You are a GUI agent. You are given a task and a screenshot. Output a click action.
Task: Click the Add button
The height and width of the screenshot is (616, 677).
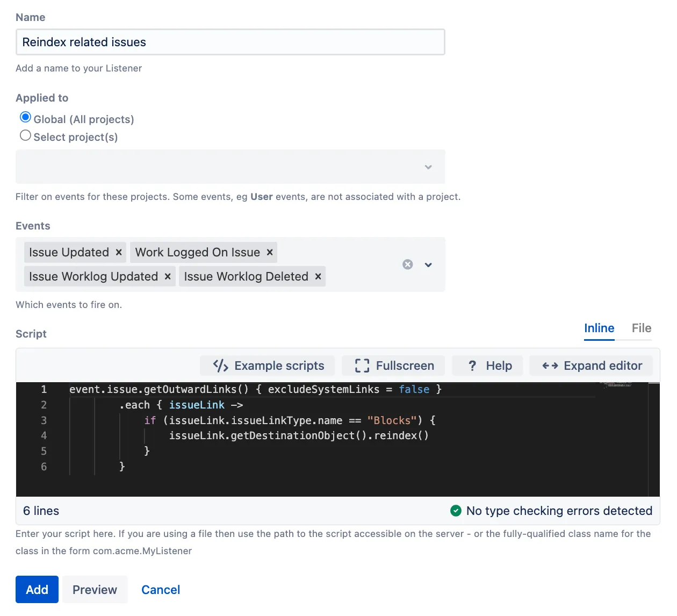(x=37, y=590)
